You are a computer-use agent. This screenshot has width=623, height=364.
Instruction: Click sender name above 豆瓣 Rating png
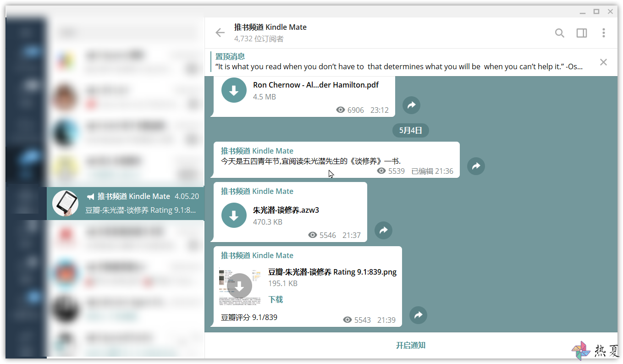[x=257, y=255]
